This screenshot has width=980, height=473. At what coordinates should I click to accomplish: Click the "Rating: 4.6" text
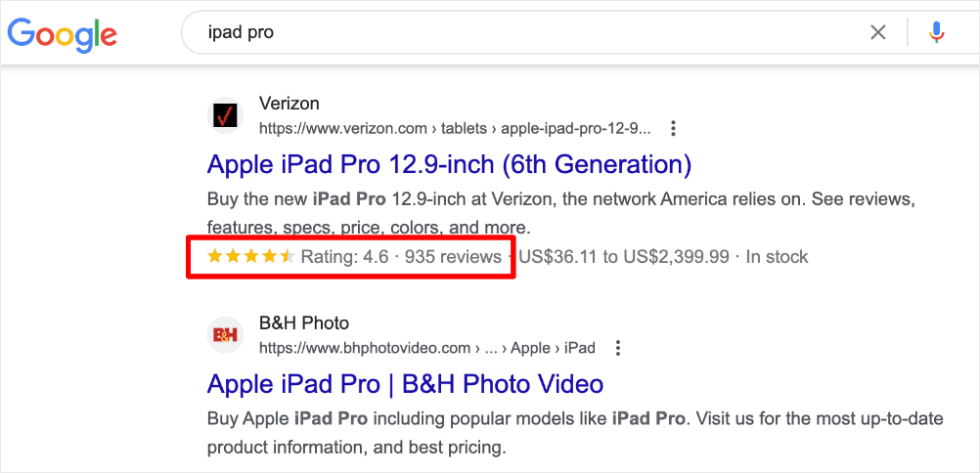coord(344,257)
